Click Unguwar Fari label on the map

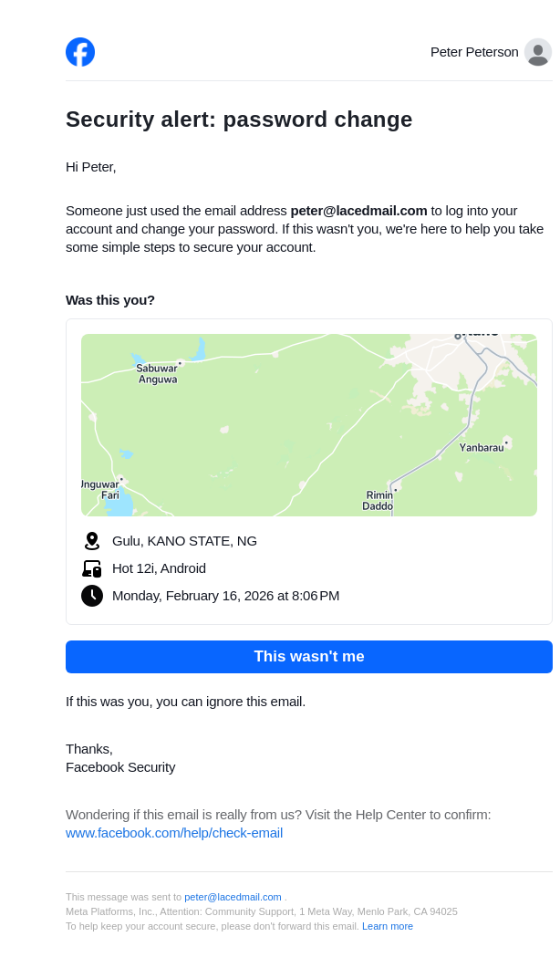coord(100,489)
